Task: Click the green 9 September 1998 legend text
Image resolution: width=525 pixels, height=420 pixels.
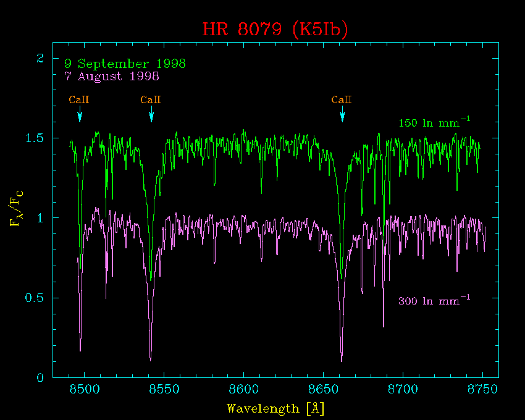Action: click(125, 64)
